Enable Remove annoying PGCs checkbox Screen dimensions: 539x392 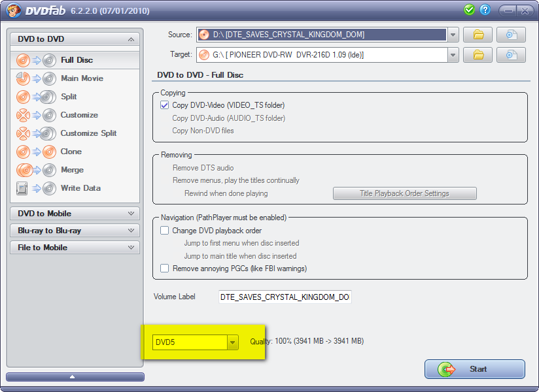click(x=165, y=268)
